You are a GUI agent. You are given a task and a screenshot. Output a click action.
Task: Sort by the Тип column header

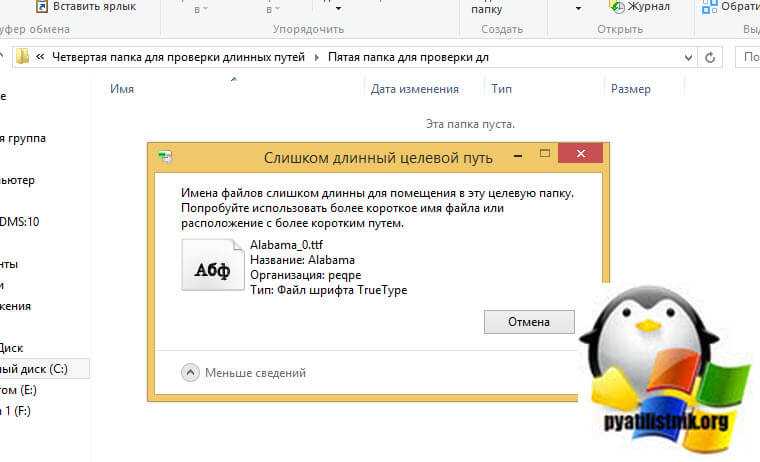coord(501,89)
